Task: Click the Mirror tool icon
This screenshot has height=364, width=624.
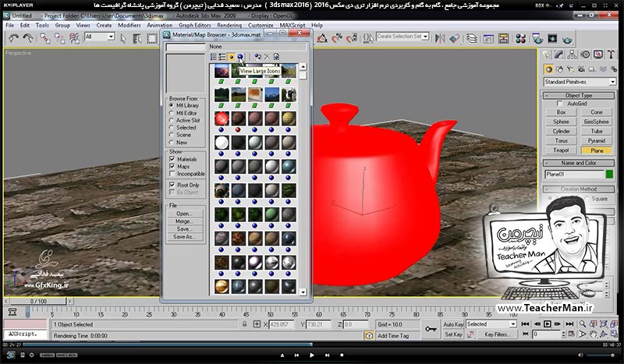Action: click(440, 38)
